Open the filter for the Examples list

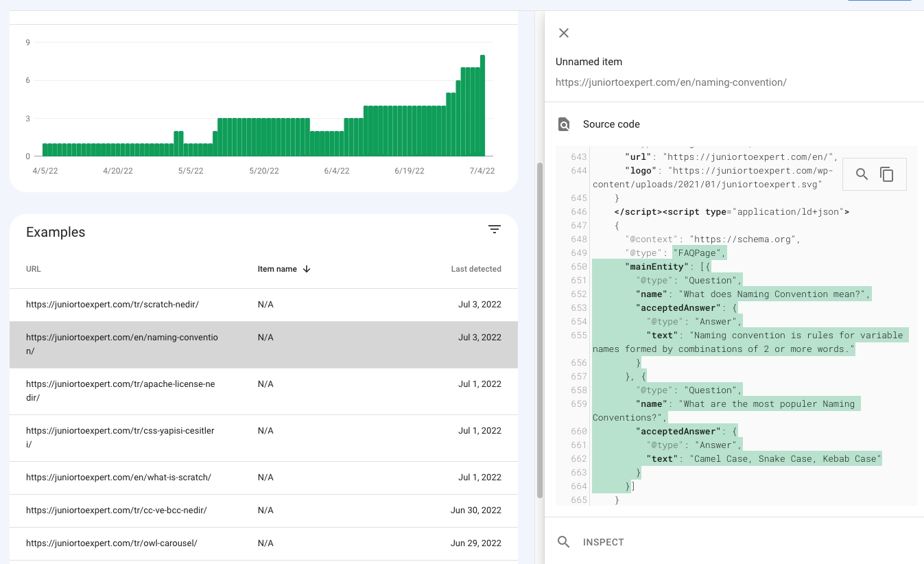(x=494, y=229)
